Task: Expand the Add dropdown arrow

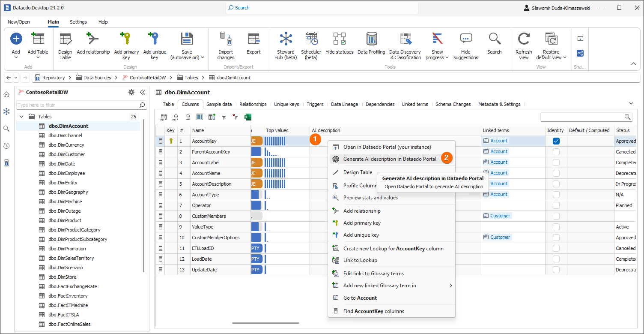Action: 16,57
